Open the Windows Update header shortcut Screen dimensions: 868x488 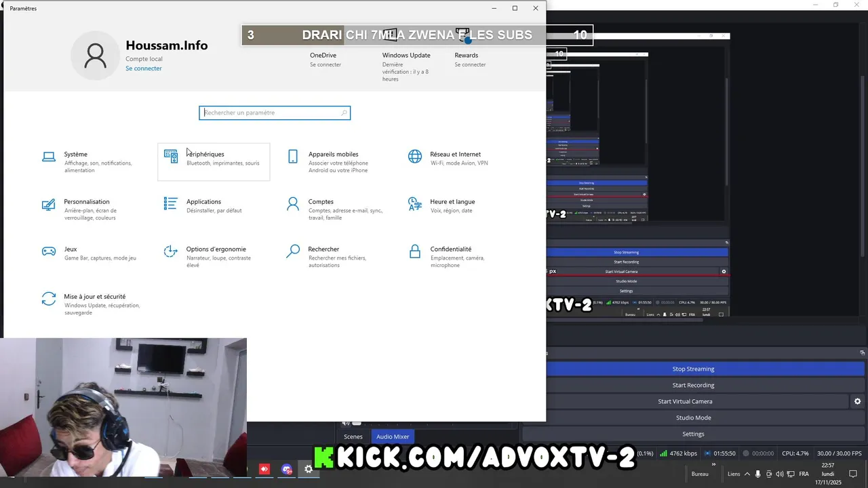406,56
